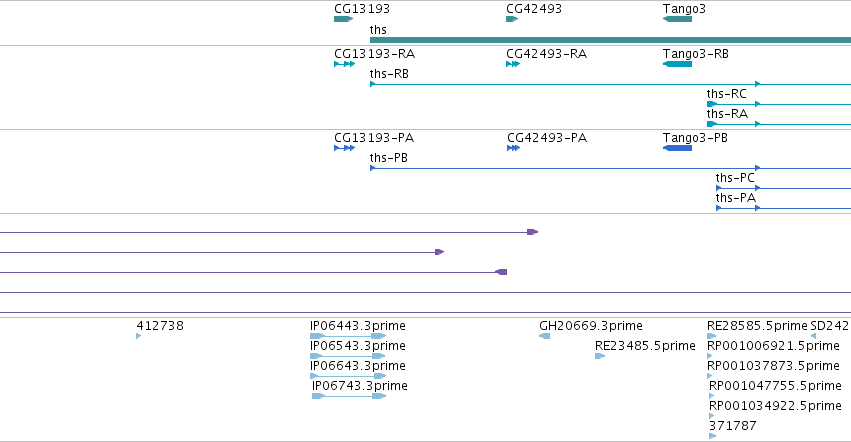Select the topmost purple feature arrowhead

click(532, 232)
